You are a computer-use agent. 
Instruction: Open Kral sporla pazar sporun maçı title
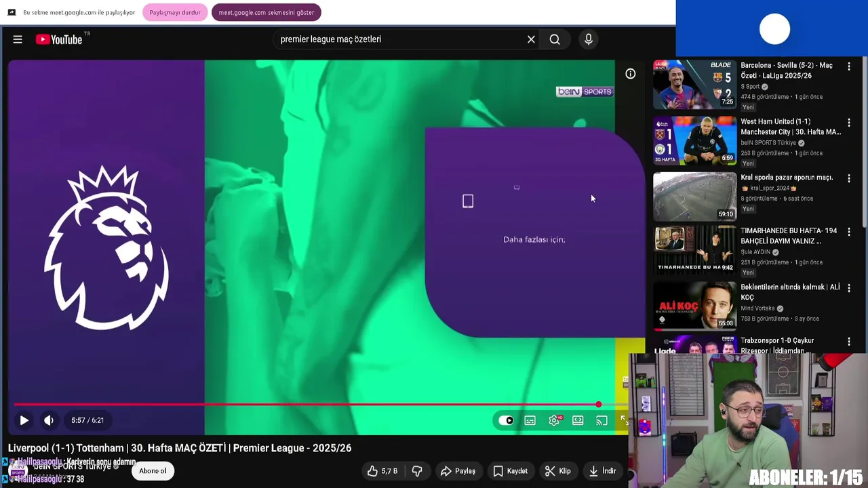point(787,178)
